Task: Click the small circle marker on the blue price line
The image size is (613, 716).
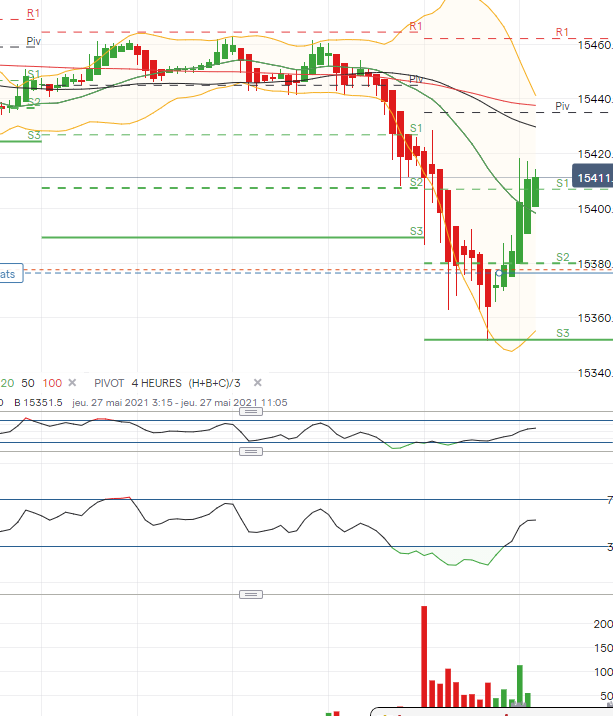Action: [x=499, y=273]
